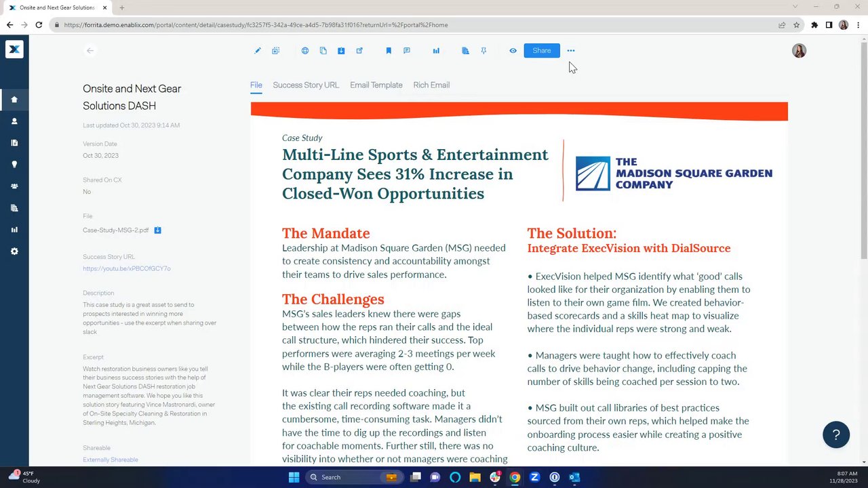Open the lightbulb ideas sidebar icon
Image resolution: width=868 pixels, height=488 pixels.
coord(14,165)
